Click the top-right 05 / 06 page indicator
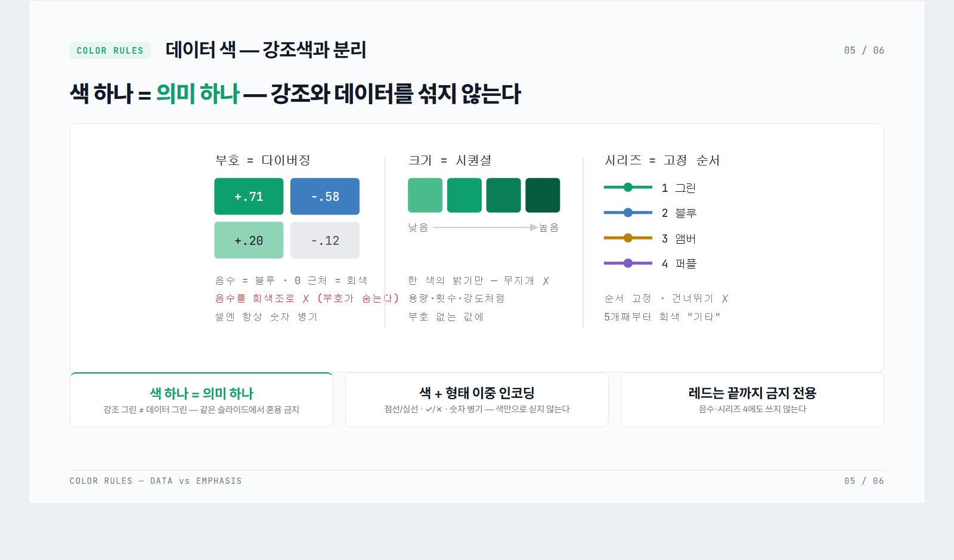This screenshot has height=560, width=954. point(864,51)
